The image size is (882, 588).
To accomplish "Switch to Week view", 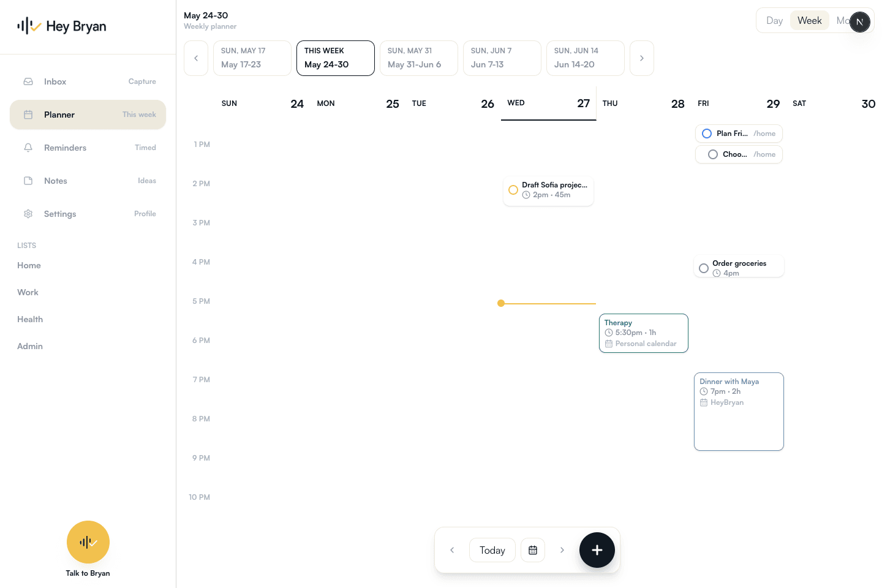I will click(x=810, y=20).
